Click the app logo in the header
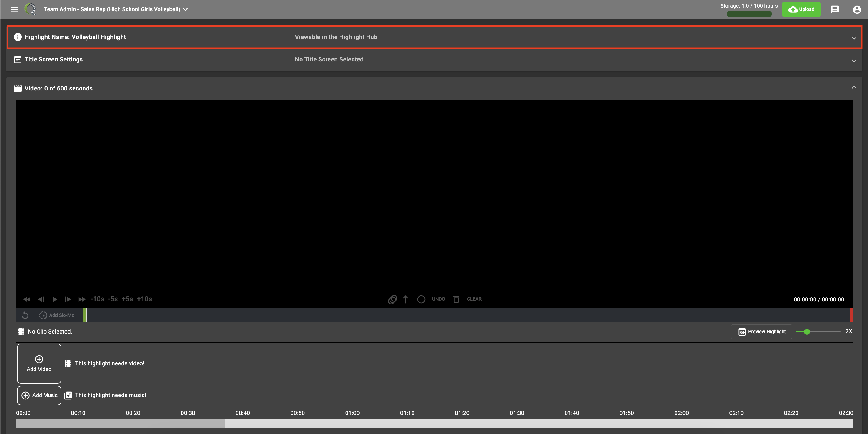 click(30, 9)
